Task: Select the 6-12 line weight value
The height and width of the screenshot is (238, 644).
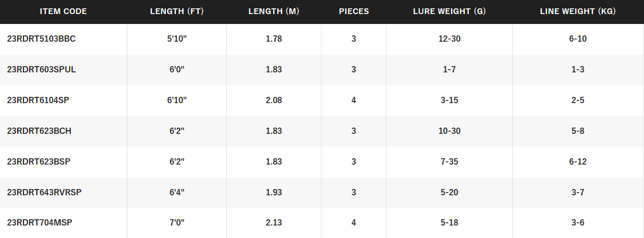Action: [x=578, y=162]
